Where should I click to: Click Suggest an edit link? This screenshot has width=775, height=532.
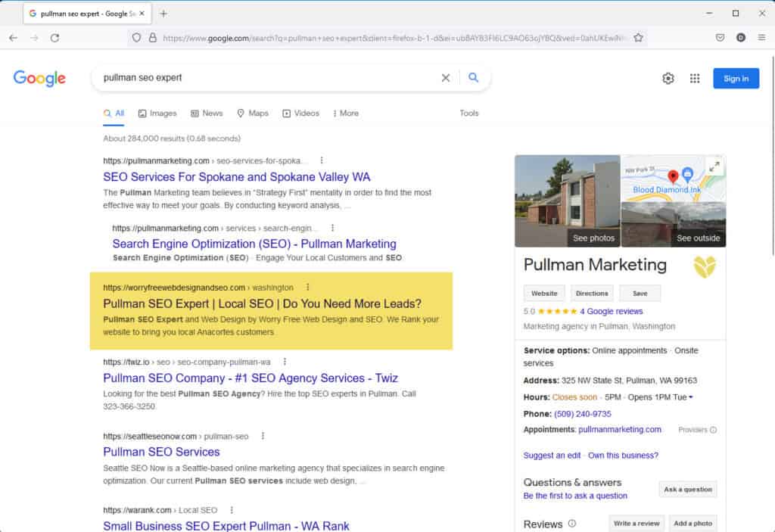(552, 456)
